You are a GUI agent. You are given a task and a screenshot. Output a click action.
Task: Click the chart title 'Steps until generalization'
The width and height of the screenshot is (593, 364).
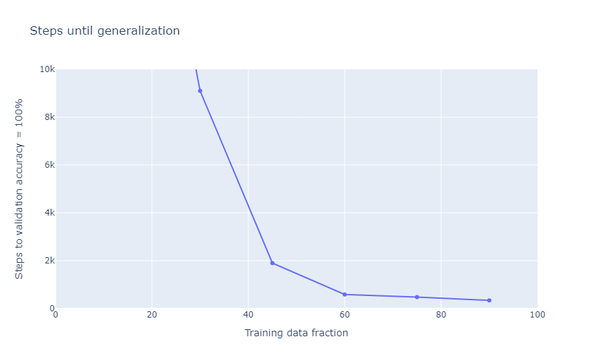[105, 31]
